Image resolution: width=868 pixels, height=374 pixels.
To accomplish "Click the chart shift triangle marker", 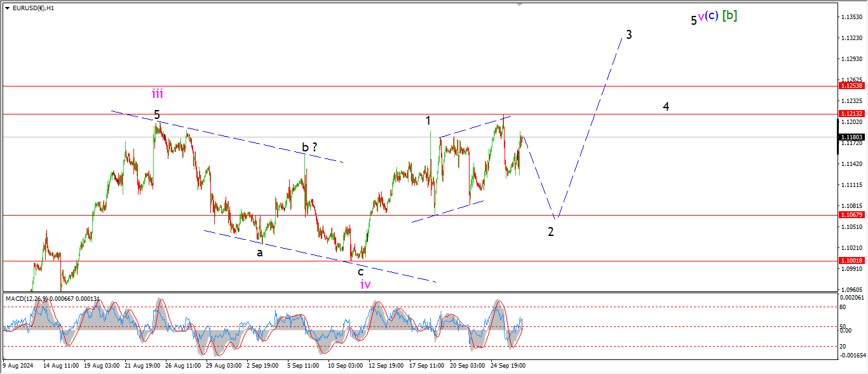I will [x=520, y=4].
